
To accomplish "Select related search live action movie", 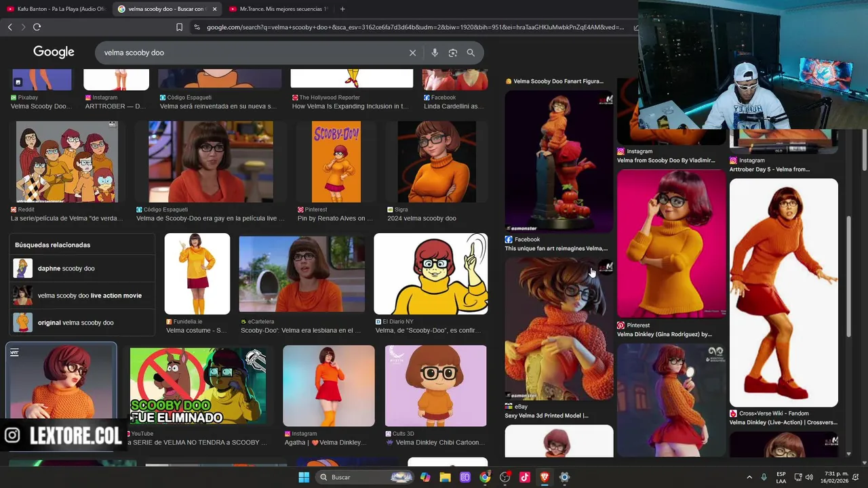I will pyautogui.click(x=82, y=296).
